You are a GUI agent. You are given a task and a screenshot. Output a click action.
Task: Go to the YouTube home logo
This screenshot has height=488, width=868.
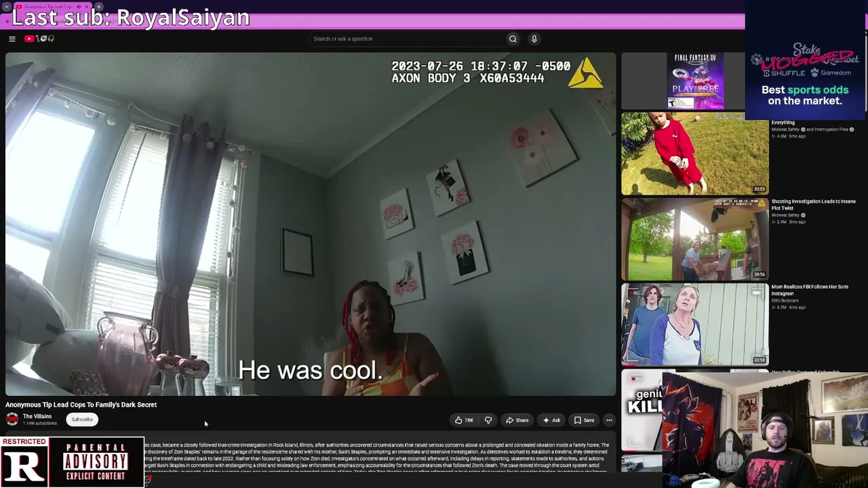click(x=39, y=39)
